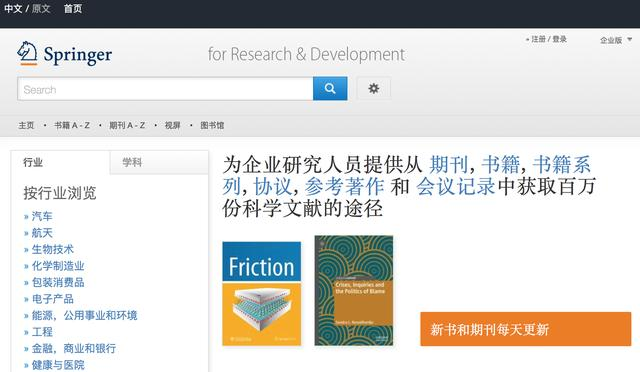Click the orange 新书和期刊每天更新 banner

click(x=526, y=329)
